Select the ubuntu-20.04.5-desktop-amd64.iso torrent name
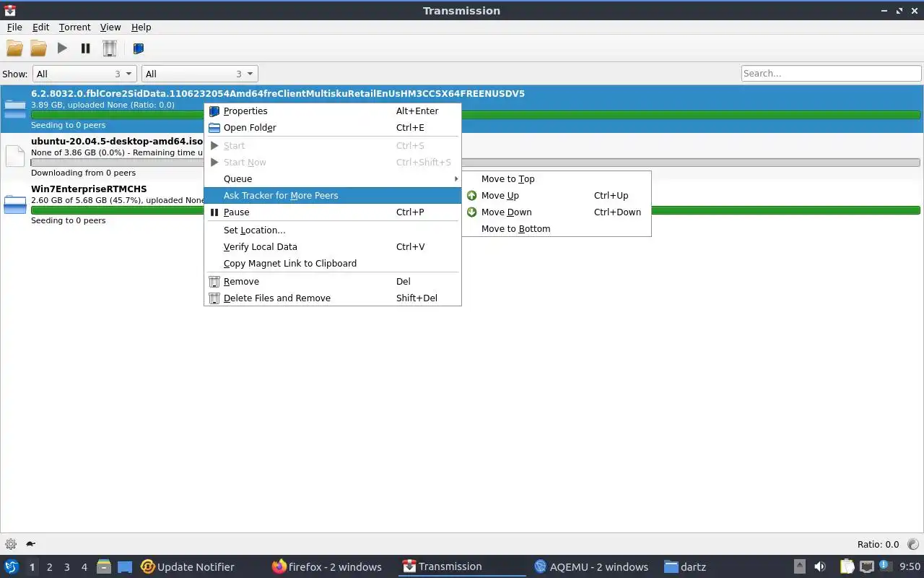 [117, 142]
